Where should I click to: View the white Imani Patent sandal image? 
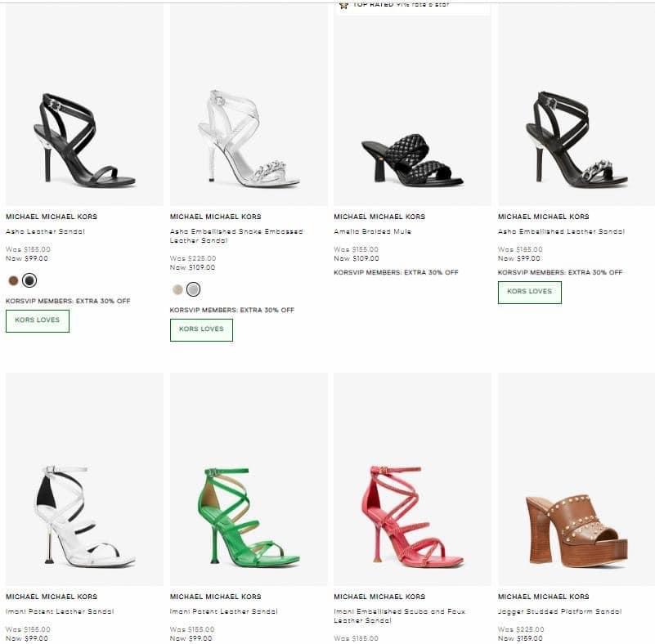[84, 517]
